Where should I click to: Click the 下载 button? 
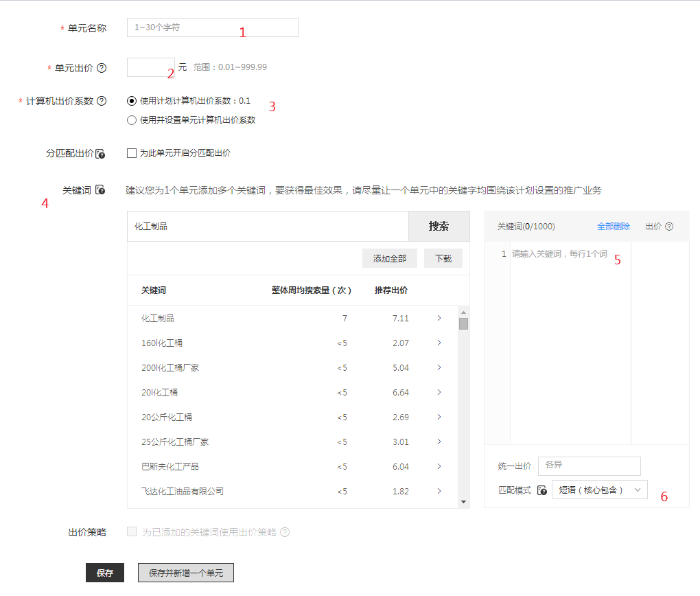click(443, 258)
